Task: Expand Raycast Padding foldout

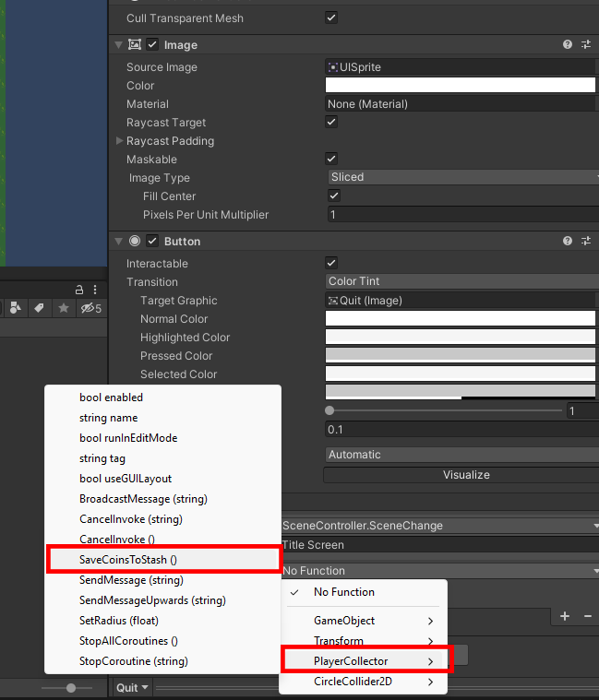Action: 119,140
